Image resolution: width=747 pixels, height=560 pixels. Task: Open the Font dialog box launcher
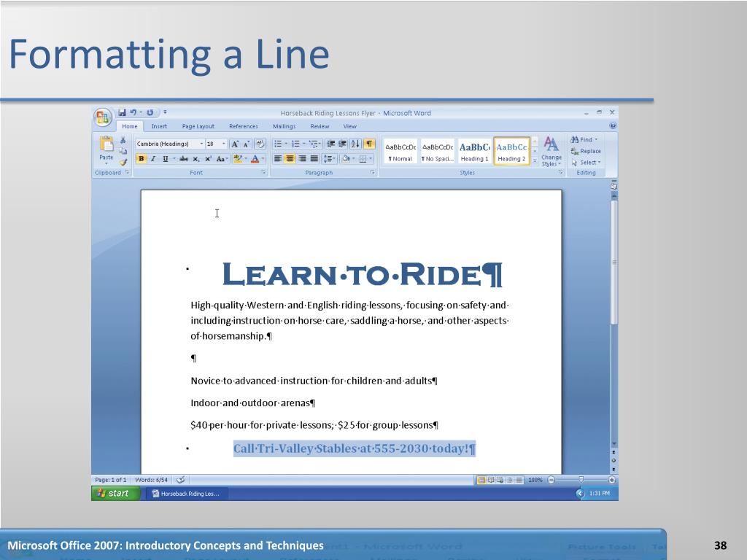click(263, 172)
